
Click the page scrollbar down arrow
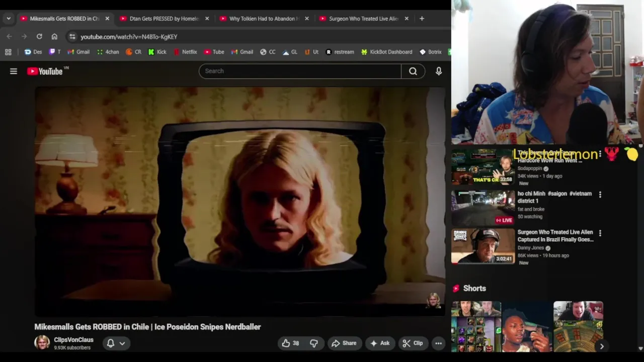tap(640, 348)
